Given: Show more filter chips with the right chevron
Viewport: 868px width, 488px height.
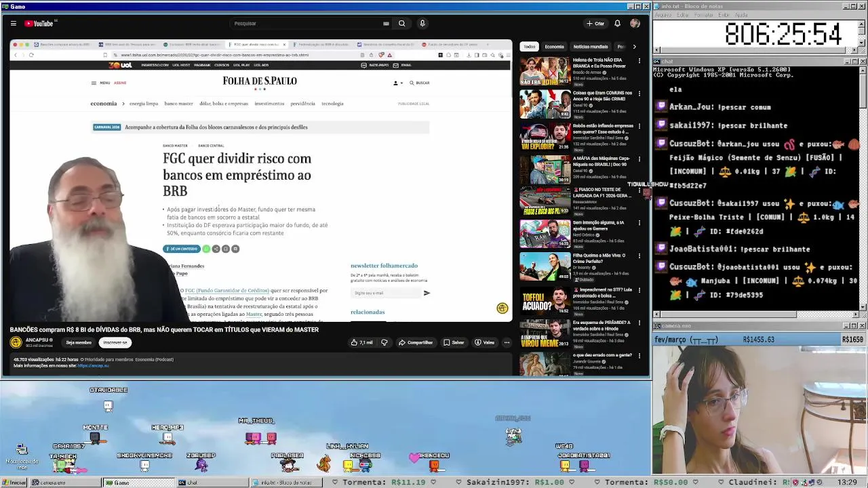Looking at the screenshot, I should 634,47.
